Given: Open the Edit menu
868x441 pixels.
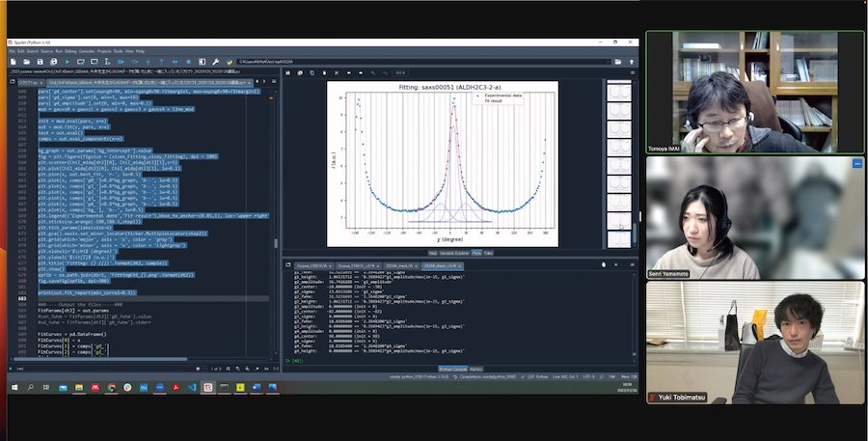Looking at the screenshot, I should click(21, 51).
